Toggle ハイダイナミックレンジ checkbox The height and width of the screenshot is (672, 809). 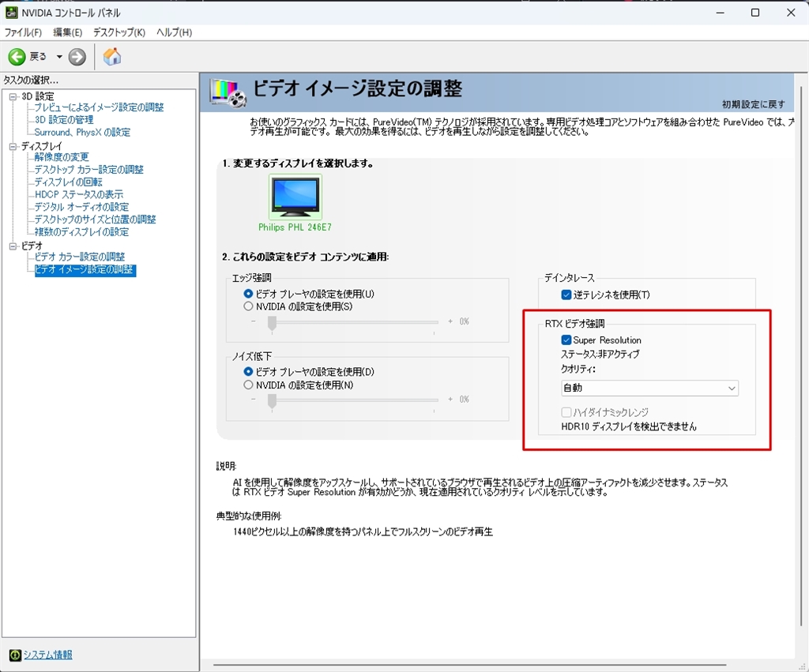pyautogui.click(x=604, y=412)
